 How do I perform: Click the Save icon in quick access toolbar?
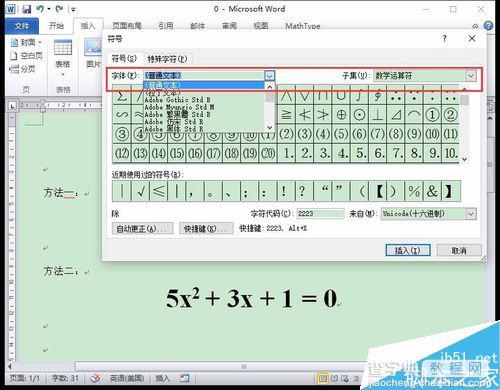coord(26,9)
